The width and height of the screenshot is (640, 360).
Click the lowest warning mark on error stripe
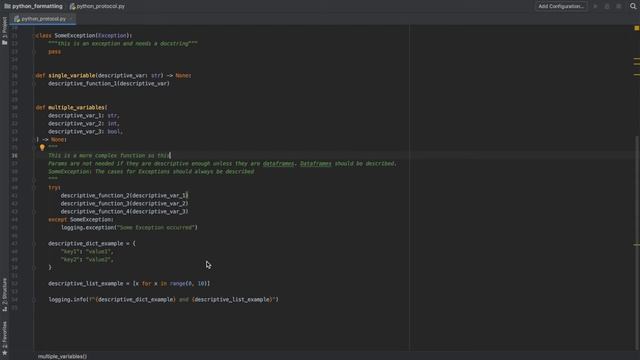(637, 244)
